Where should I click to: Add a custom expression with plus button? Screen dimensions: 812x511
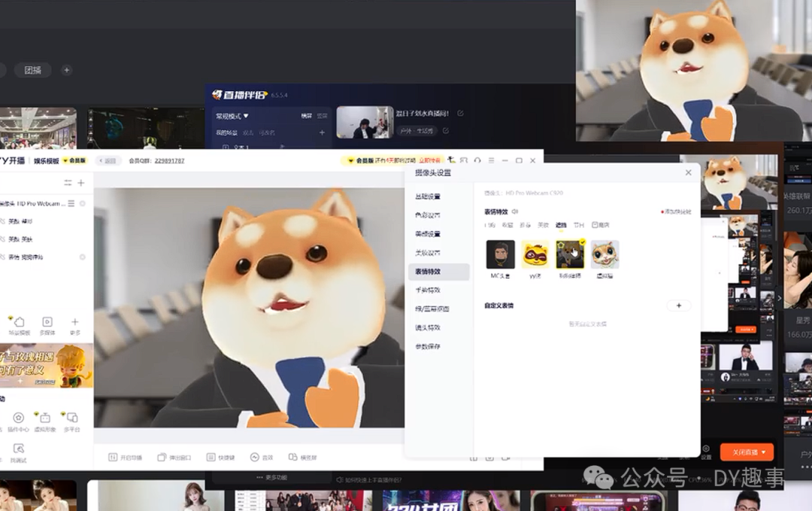coord(678,306)
